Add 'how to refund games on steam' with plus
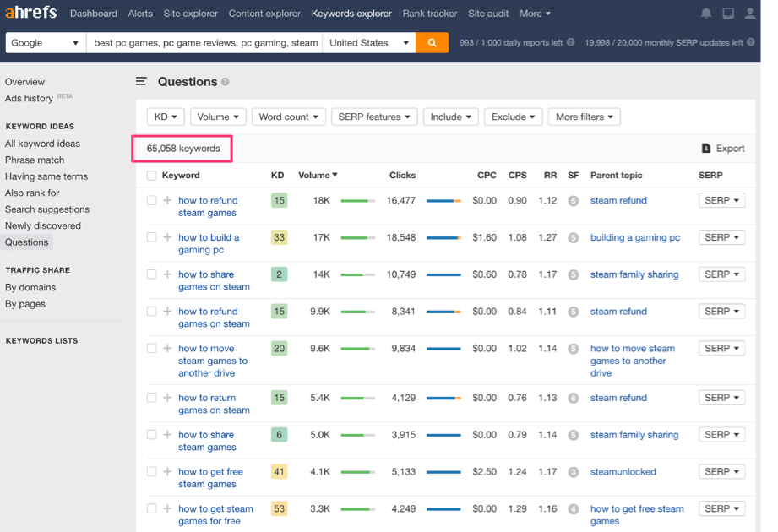 [x=168, y=312]
